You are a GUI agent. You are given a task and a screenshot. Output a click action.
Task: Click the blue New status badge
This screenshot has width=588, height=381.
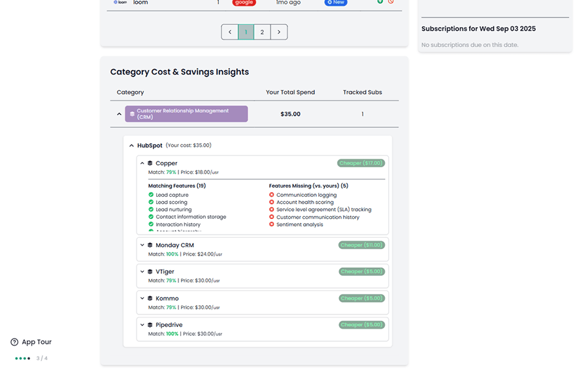(x=336, y=3)
